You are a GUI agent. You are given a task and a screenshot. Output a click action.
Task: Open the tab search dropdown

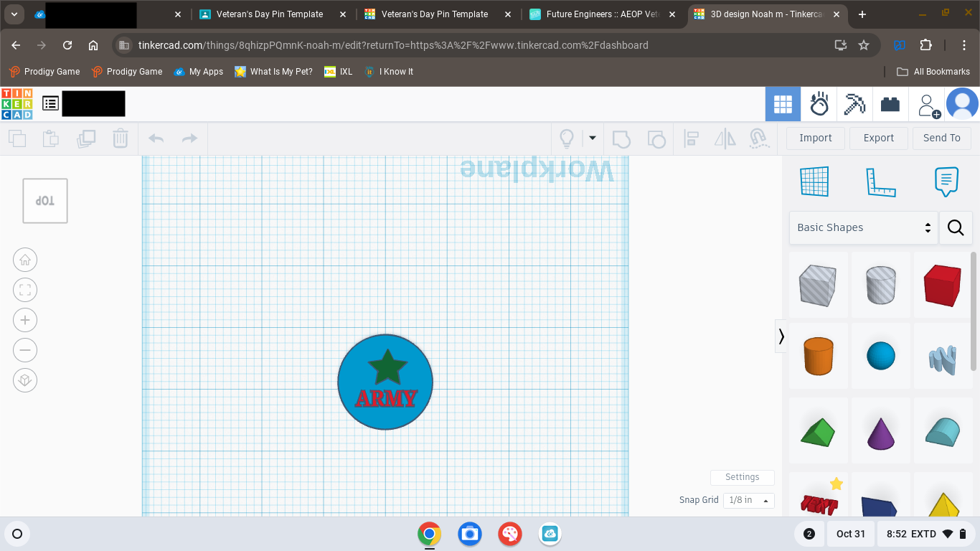click(14, 14)
